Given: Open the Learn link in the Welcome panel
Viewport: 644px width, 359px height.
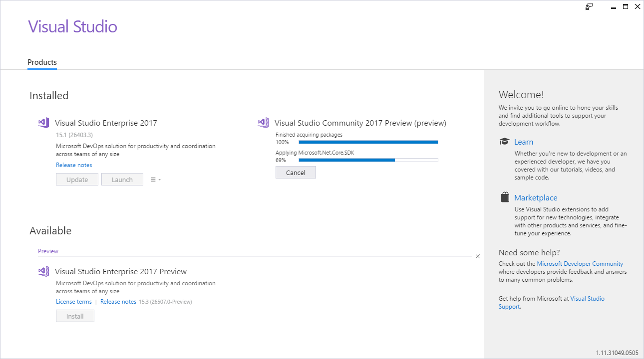Looking at the screenshot, I should pos(524,142).
